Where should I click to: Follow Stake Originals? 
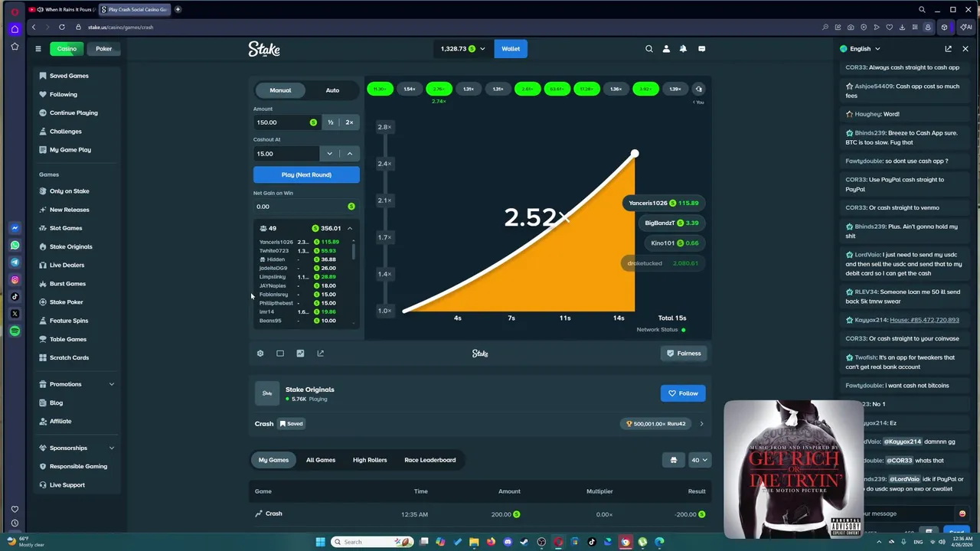683,393
